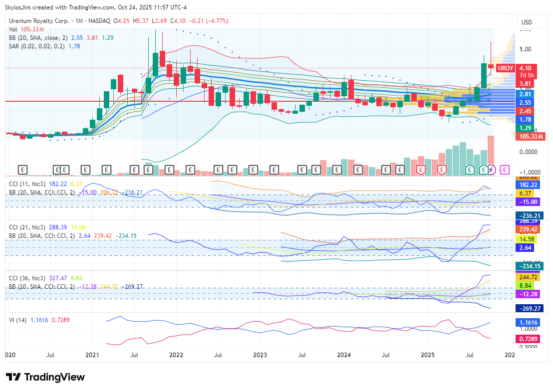The height and width of the screenshot is (392, 553).
Task: Click the blue 1.78 SAR price-scale label
Action: pyautogui.click(x=525, y=120)
